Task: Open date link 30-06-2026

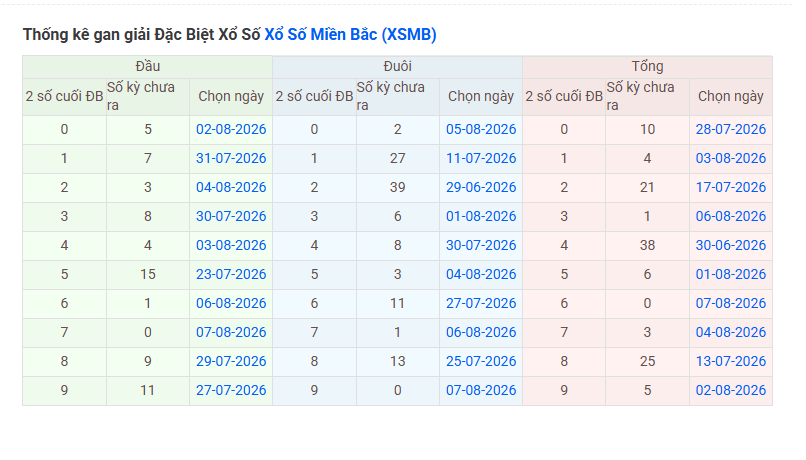Action: pyautogui.click(x=730, y=245)
